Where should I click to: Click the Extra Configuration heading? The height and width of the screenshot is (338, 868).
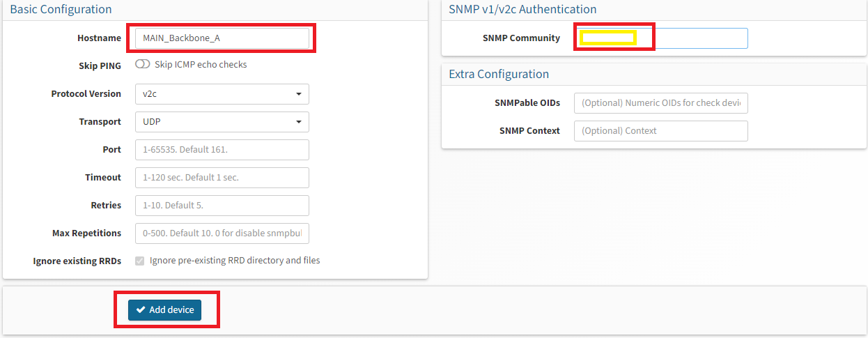(499, 74)
